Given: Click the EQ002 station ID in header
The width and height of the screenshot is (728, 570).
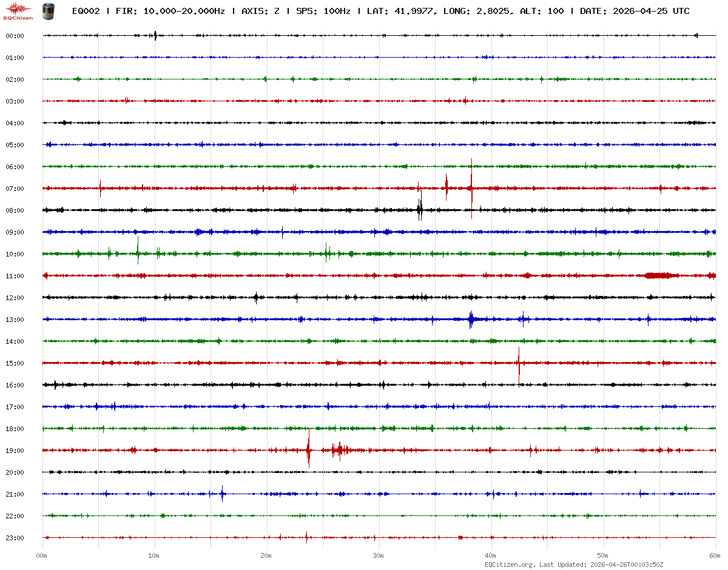Looking at the screenshot, I should [86, 12].
